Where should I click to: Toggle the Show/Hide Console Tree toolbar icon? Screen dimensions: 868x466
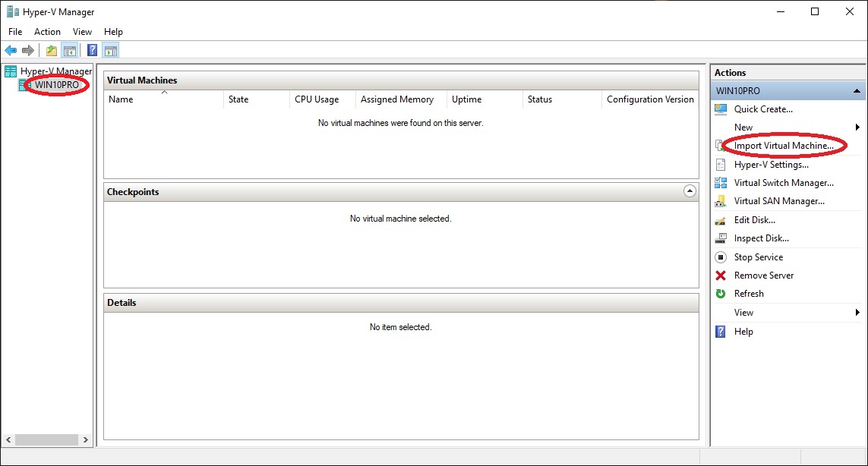[70, 51]
